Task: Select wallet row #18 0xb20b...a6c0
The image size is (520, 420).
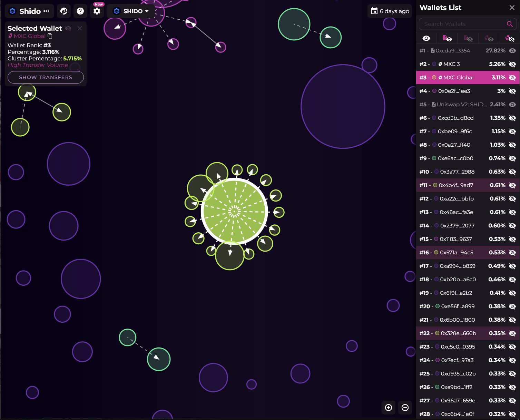Action: click(x=468, y=279)
